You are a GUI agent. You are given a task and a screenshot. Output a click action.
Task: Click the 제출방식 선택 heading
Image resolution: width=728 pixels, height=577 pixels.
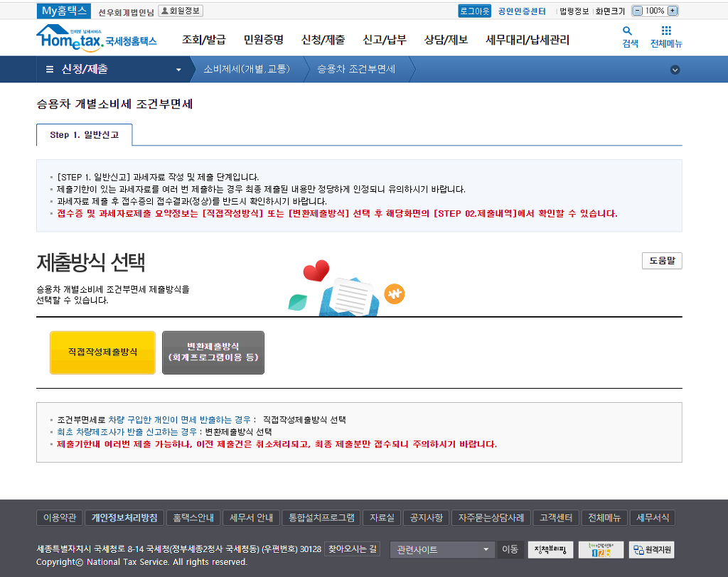click(91, 263)
